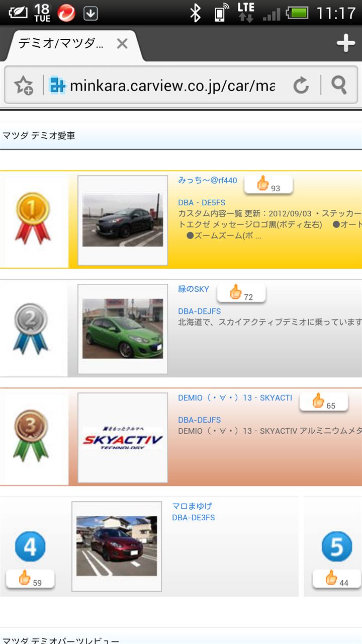Viewport: 362px width, 644px height.
Task: Focus the minkara.carview.co.jp address field
Action: click(172, 86)
